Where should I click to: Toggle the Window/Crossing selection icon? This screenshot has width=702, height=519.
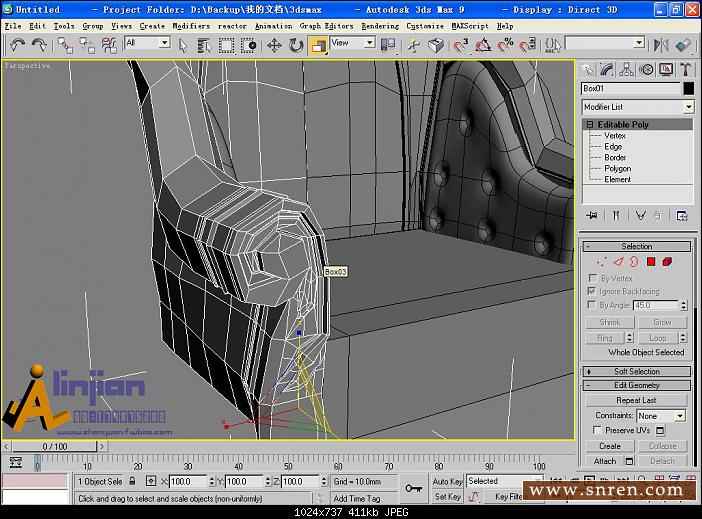(x=248, y=45)
